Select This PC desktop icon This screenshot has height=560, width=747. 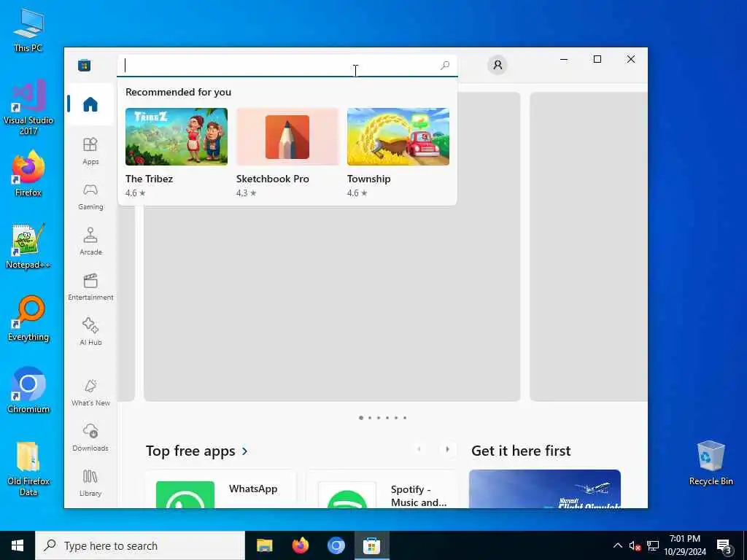[28, 30]
